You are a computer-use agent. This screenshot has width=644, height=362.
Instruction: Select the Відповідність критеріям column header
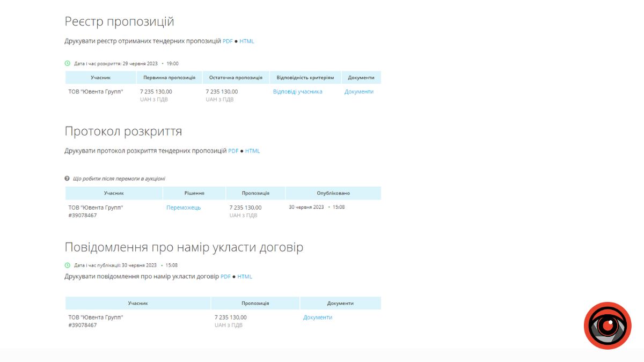305,78
